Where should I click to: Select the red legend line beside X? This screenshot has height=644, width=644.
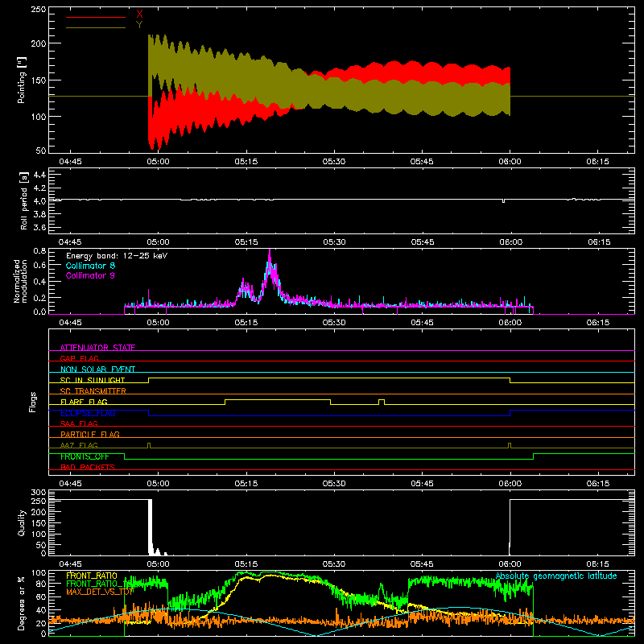click(96, 17)
